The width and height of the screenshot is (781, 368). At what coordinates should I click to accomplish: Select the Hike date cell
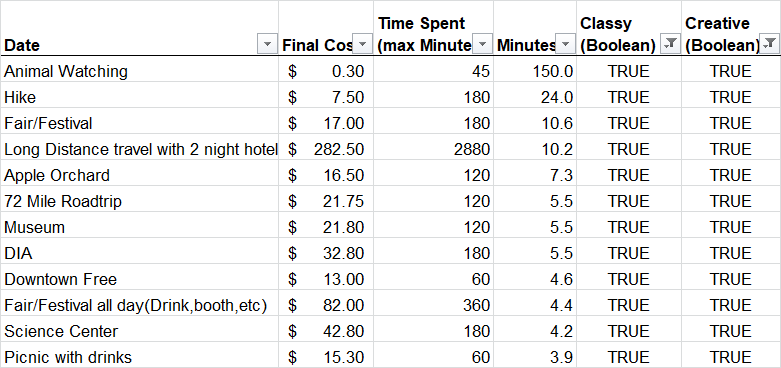[x=139, y=97]
